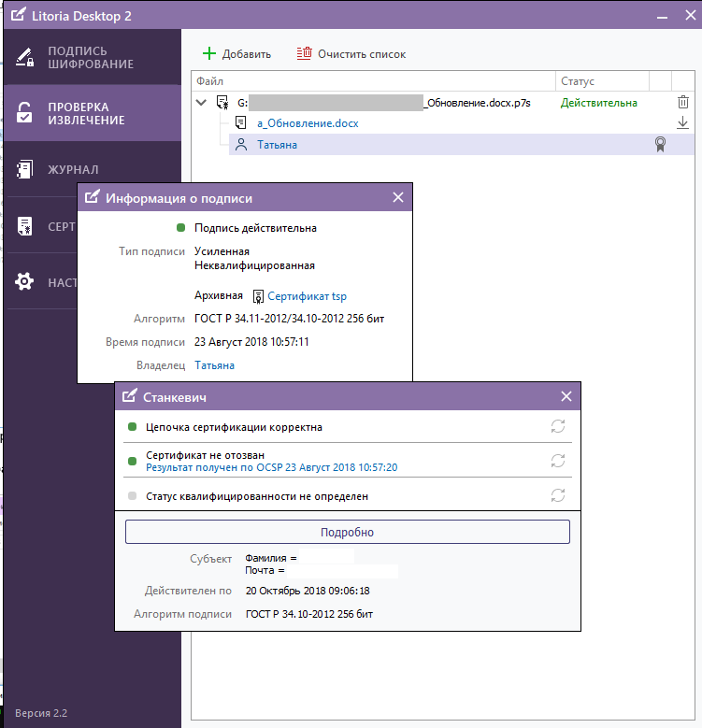The image size is (702, 728).
Task: Delete the .p7s file with trash icon
Action: [x=683, y=102]
